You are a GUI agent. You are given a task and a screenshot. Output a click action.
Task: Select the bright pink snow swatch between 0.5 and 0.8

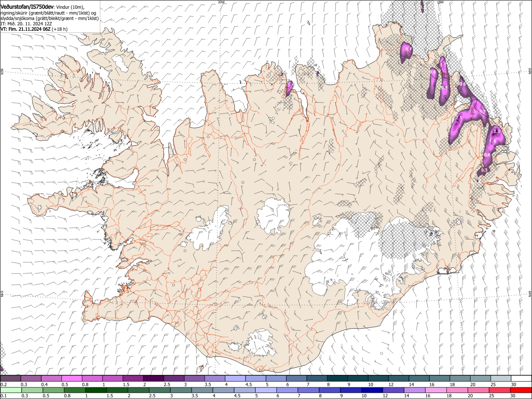click(x=71, y=379)
